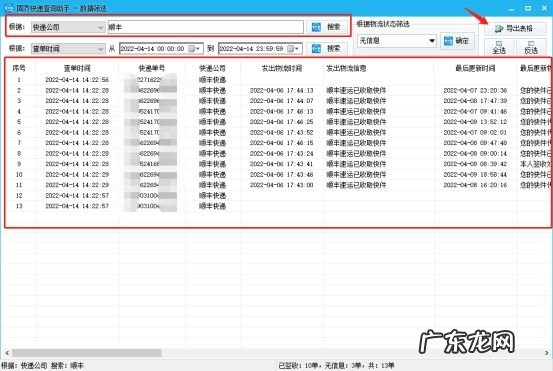
Task: Click the 反选 invert-selection button
Action: tap(531, 48)
